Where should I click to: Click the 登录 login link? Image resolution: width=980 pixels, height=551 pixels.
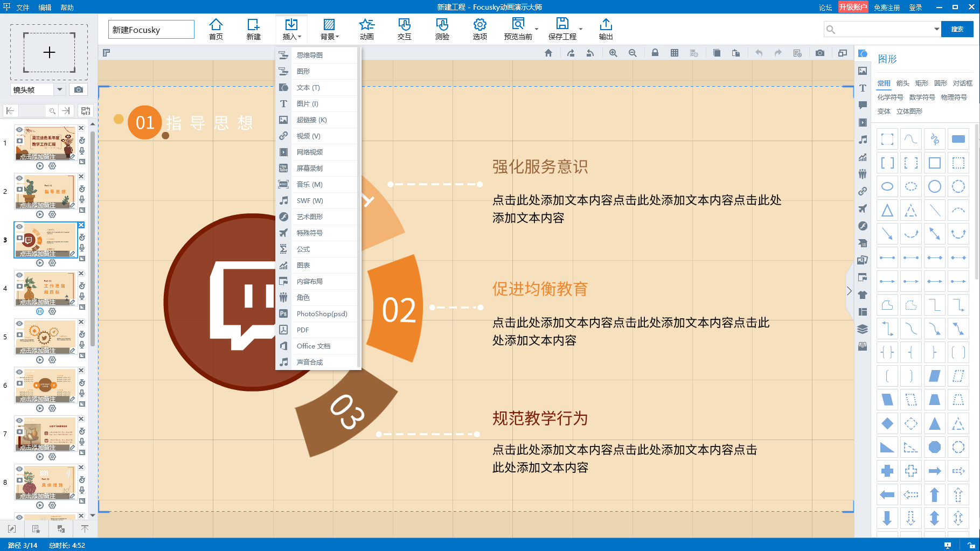pyautogui.click(x=915, y=8)
